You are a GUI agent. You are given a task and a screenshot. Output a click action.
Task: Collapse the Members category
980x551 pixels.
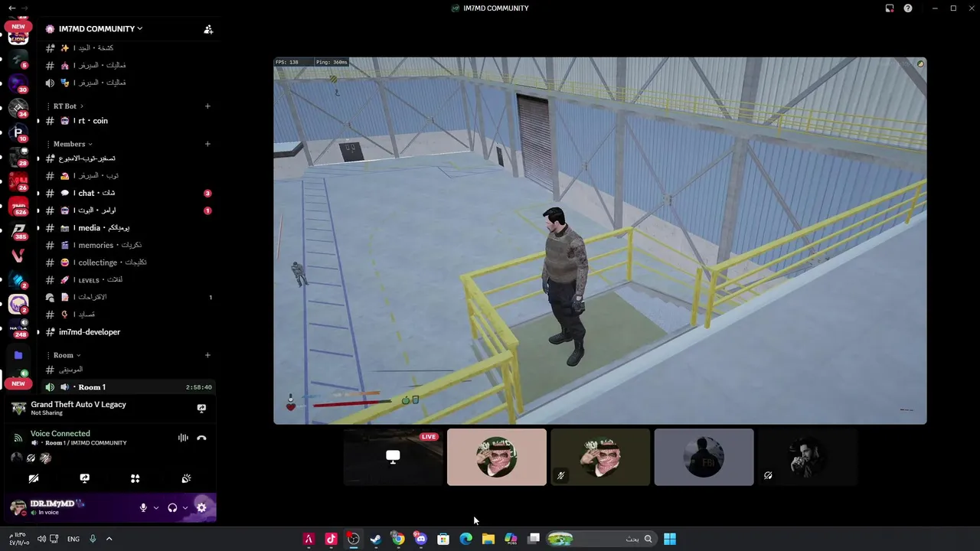tap(73, 144)
